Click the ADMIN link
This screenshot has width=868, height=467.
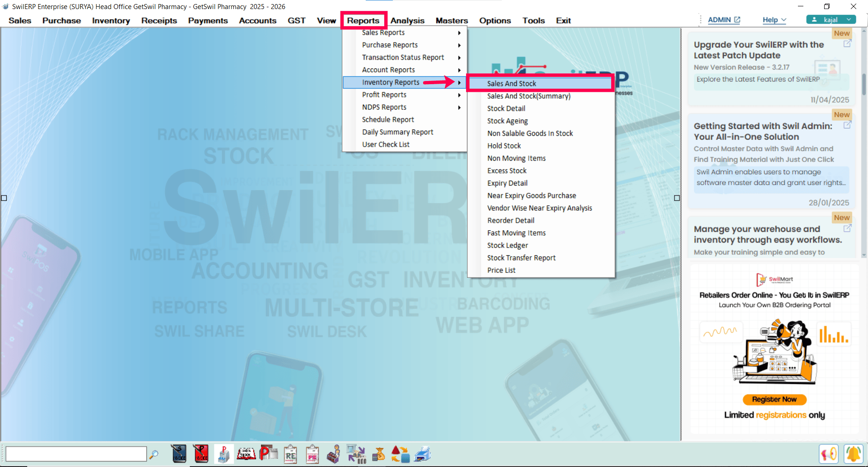724,20
